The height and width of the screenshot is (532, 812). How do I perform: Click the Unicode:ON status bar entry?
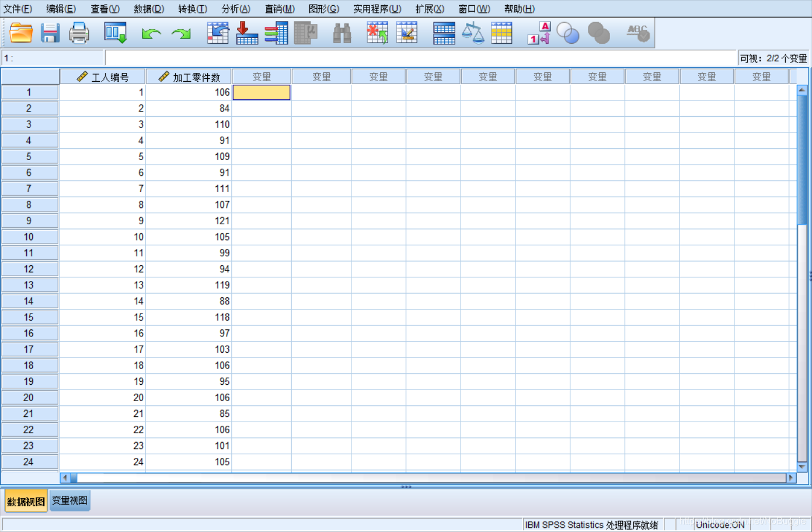720,524
